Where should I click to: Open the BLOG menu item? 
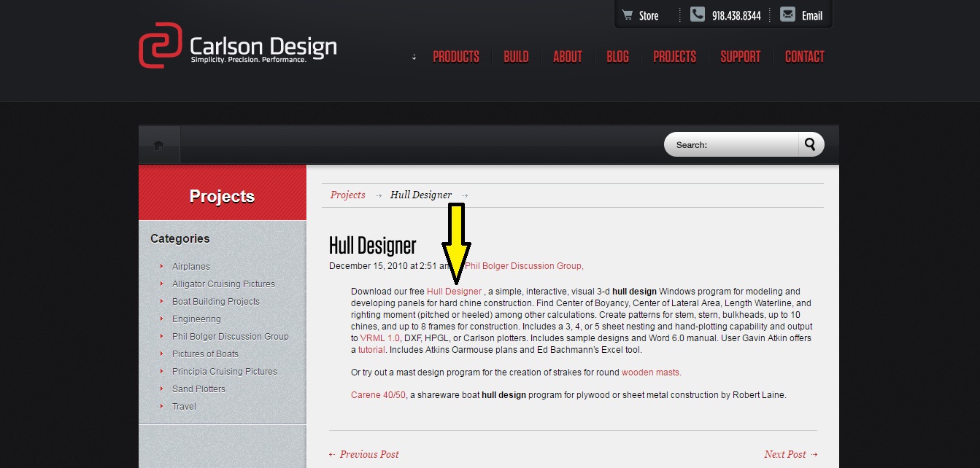point(617,57)
